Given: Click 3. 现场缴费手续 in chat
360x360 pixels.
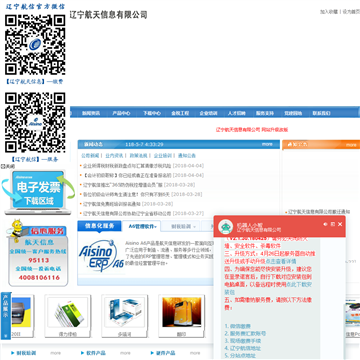Looking at the screenshot, I should (x=243, y=341).
